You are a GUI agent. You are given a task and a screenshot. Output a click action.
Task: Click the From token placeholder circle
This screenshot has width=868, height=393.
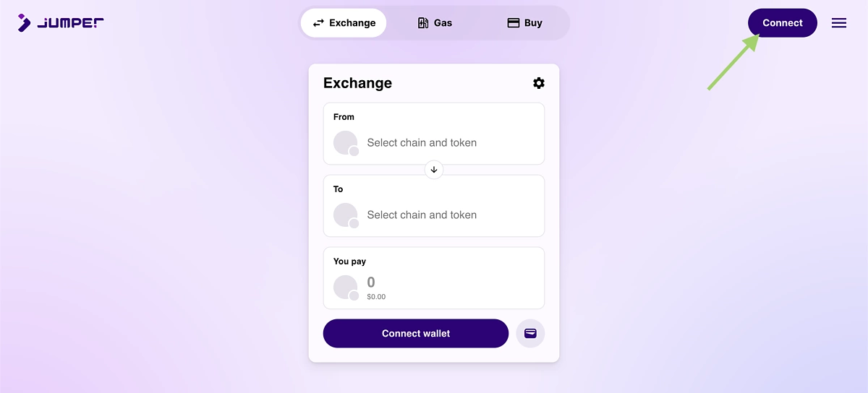346,143
